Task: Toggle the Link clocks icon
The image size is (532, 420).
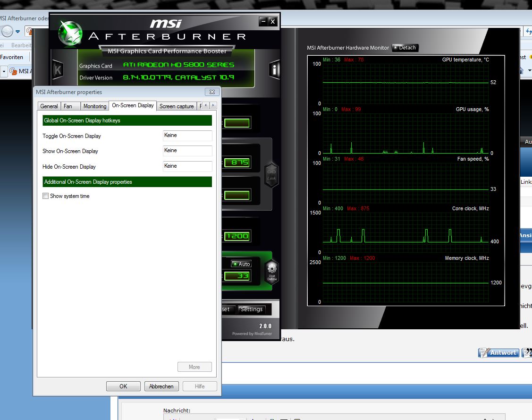Action: (x=271, y=175)
